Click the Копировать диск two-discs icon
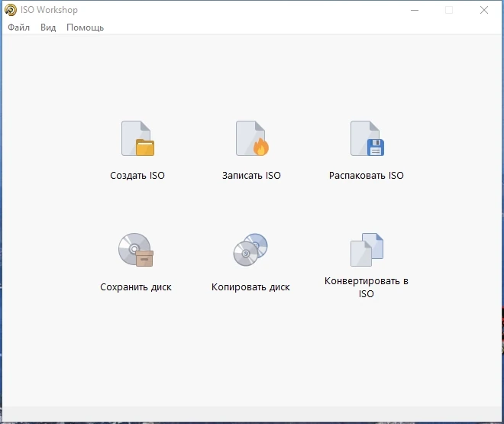Viewport: 504px width, 424px height. click(250, 250)
